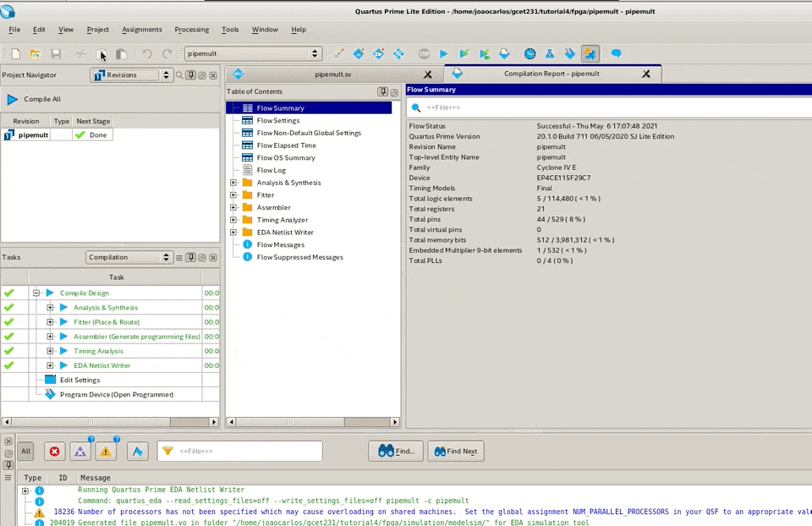Click the Compile All button
The width and height of the screenshot is (812, 526).
(34, 99)
